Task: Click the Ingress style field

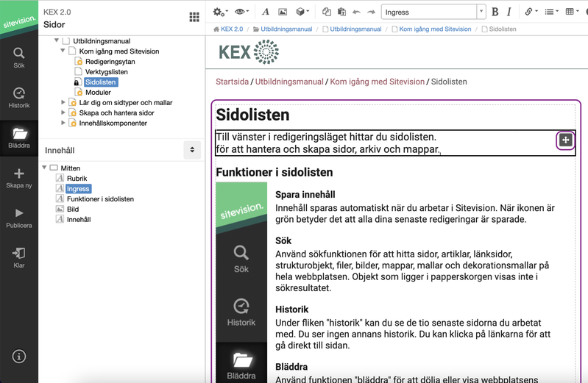Action: coord(429,12)
